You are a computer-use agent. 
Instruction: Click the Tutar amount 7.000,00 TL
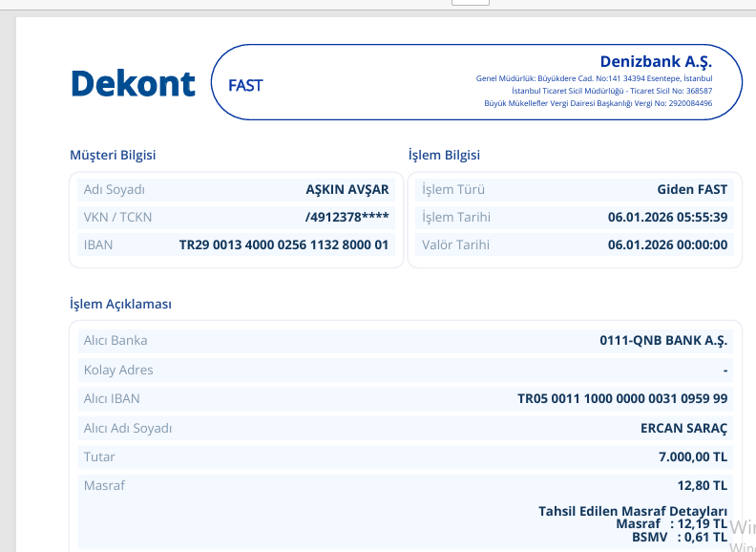point(693,456)
